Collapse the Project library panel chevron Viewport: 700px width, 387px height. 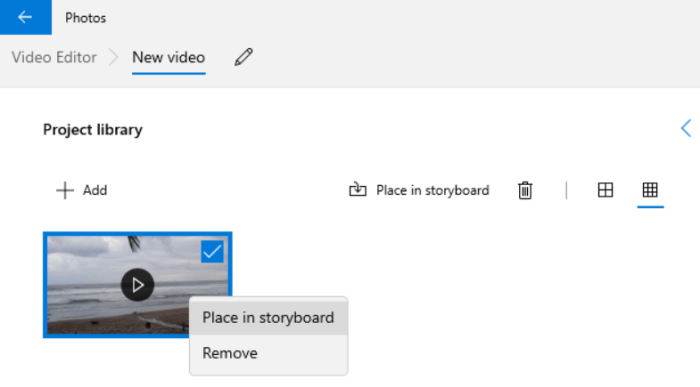(x=686, y=129)
